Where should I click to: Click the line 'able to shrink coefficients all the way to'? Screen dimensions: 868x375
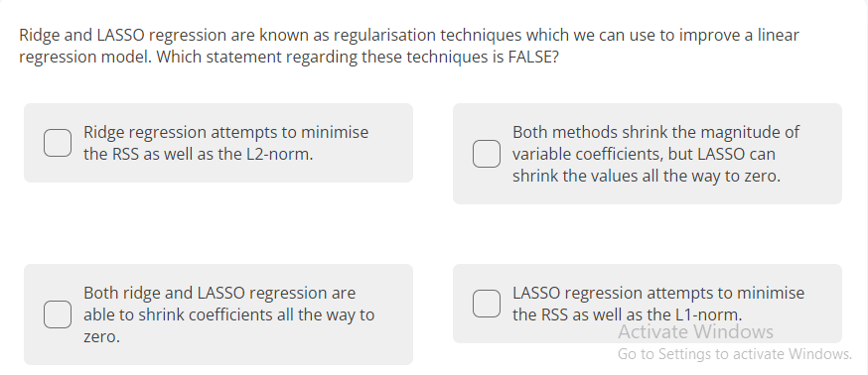tap(229, 314)
